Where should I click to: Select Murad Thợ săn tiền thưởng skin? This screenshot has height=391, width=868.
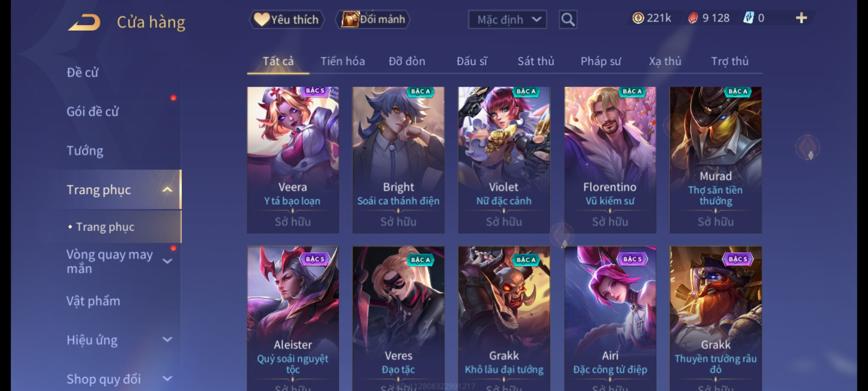pyautogui.click(x=715, y=160)
